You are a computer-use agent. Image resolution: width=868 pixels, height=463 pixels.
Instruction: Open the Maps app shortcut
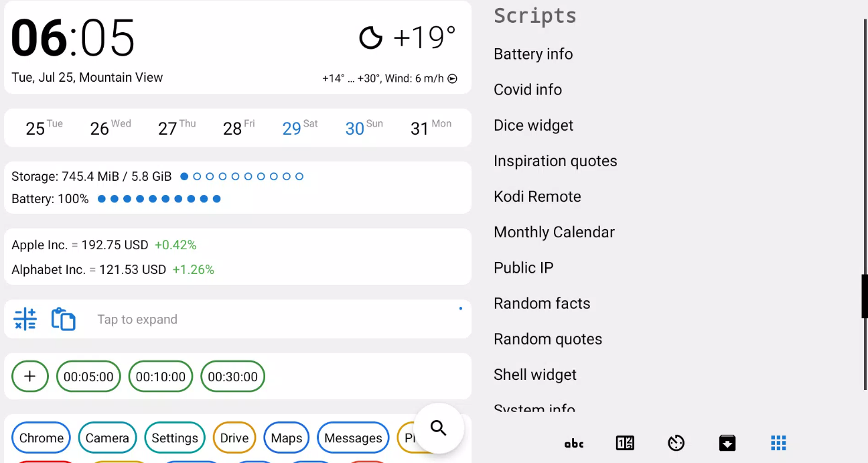coord(286,438)
